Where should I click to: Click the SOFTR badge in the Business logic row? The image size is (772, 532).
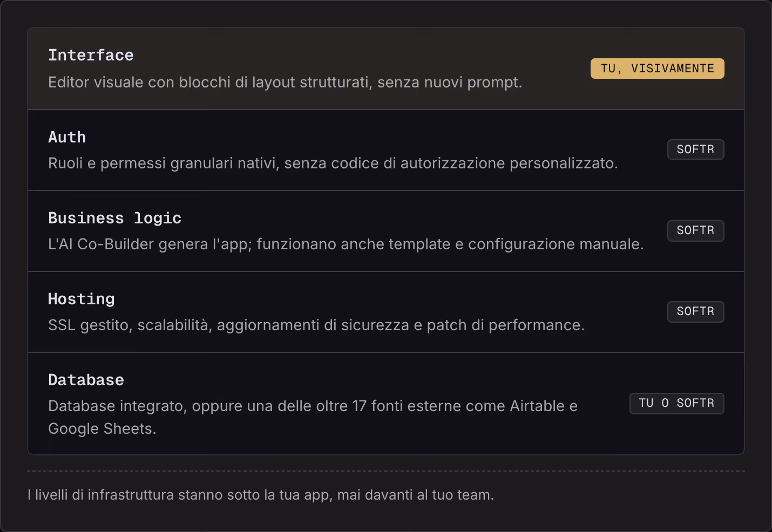(x=695, y=230)
